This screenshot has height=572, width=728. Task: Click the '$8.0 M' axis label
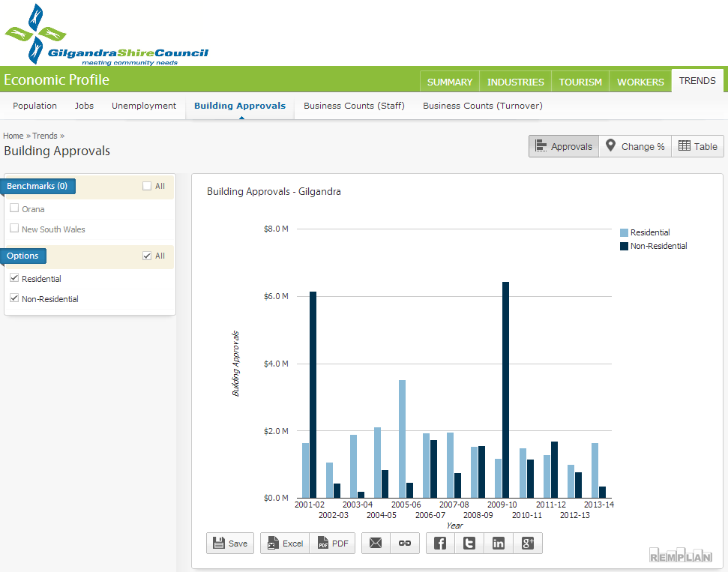276,229
